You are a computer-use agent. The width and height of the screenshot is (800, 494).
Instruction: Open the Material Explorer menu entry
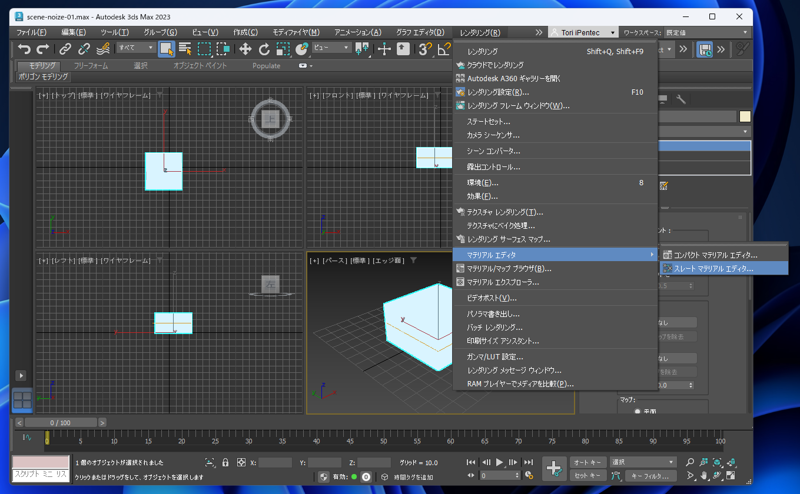(x=555, y=282)
